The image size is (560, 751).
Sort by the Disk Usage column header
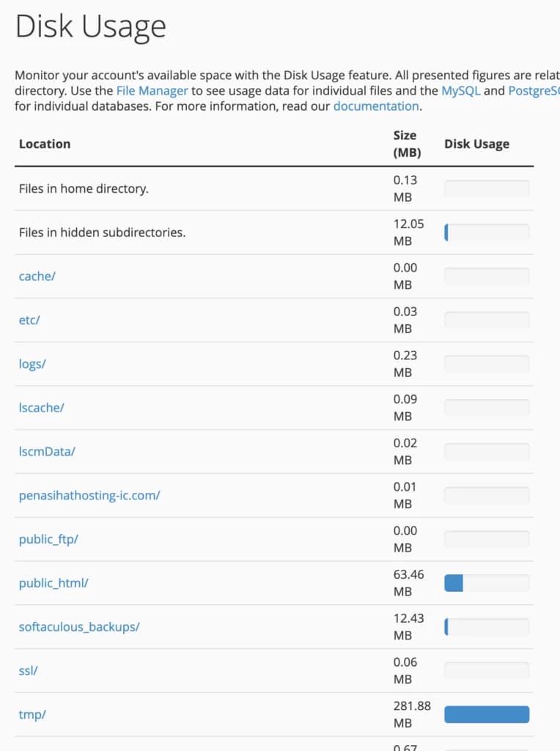(x=476, y=144)
